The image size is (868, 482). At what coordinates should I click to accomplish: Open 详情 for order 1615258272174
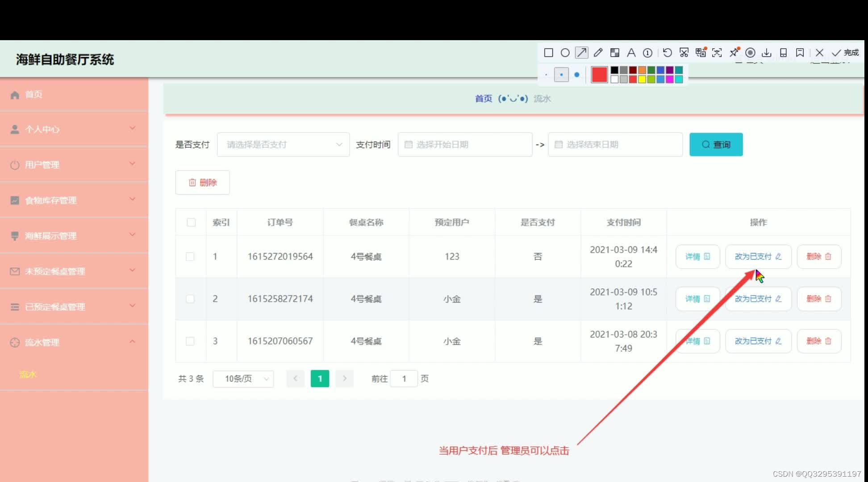[x=697, y=299]
